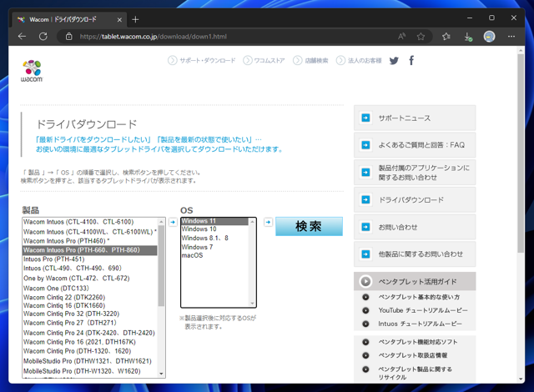534x392 pixels.
Task: Select Wacom Cintiq 22 (DTK2260) product
Action: tap(89, 298)
